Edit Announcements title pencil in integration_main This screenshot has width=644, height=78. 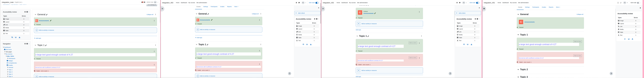click(51, 21)
